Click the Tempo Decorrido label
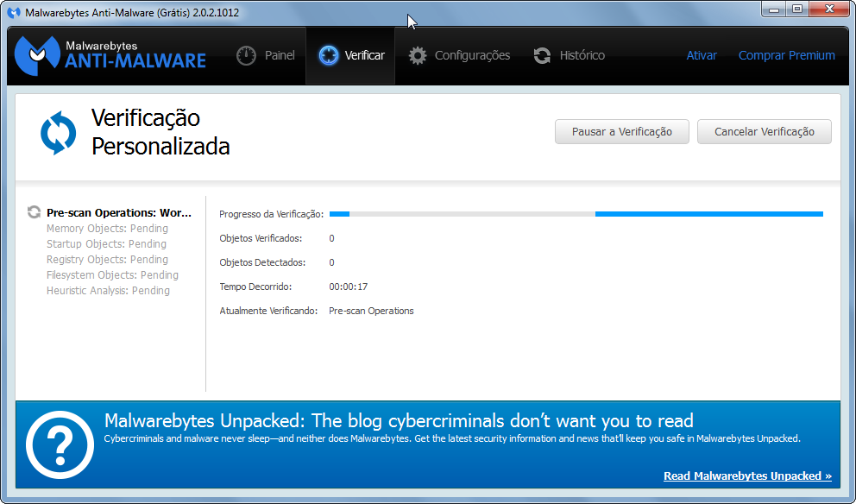 255,287
